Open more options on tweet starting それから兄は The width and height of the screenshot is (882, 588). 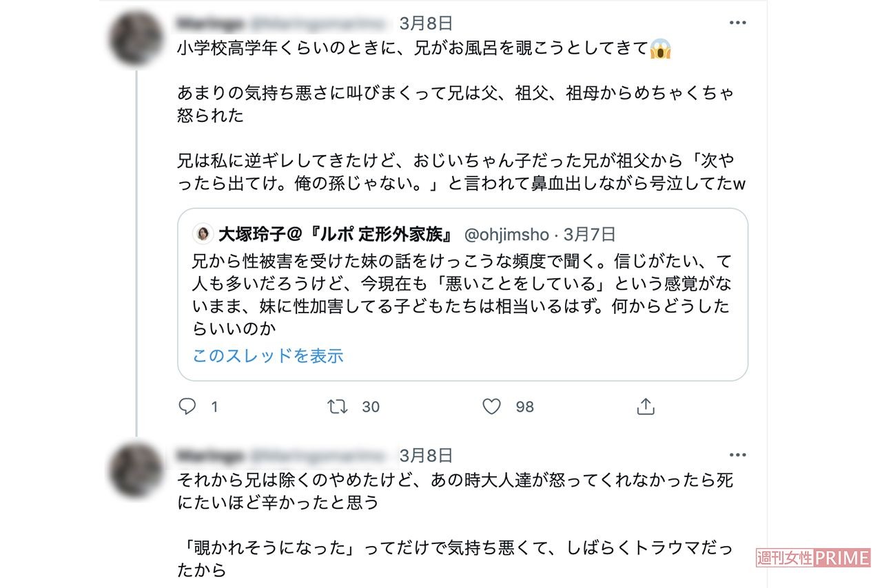(x=737, y=456)
